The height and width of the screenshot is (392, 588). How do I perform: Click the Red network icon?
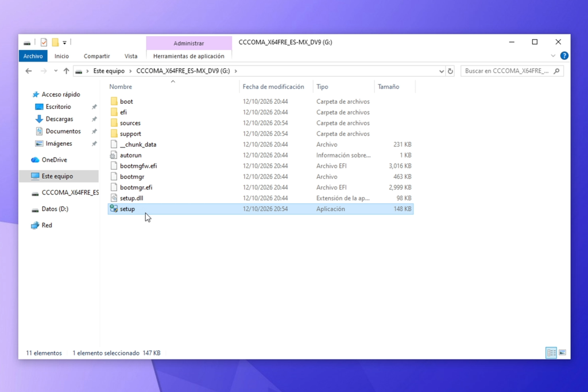tap(35, 225)
